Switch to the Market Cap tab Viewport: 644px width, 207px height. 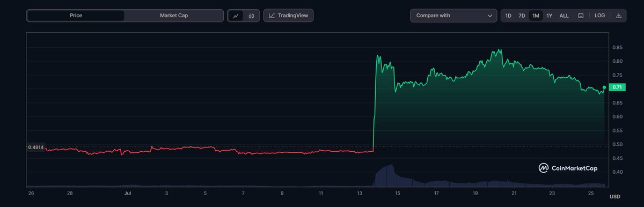click(174, 16)
